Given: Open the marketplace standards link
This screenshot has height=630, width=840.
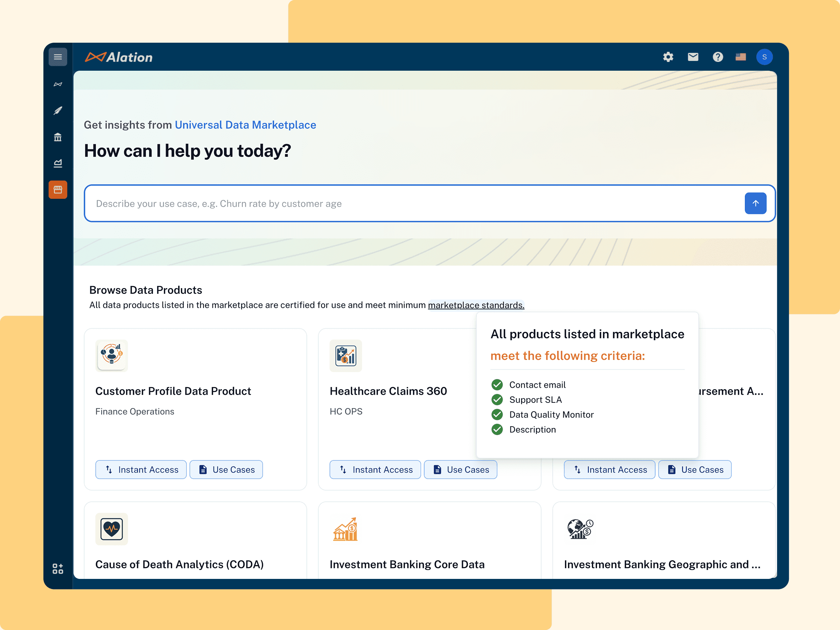Looking at the screenshot, I should 475,305.
